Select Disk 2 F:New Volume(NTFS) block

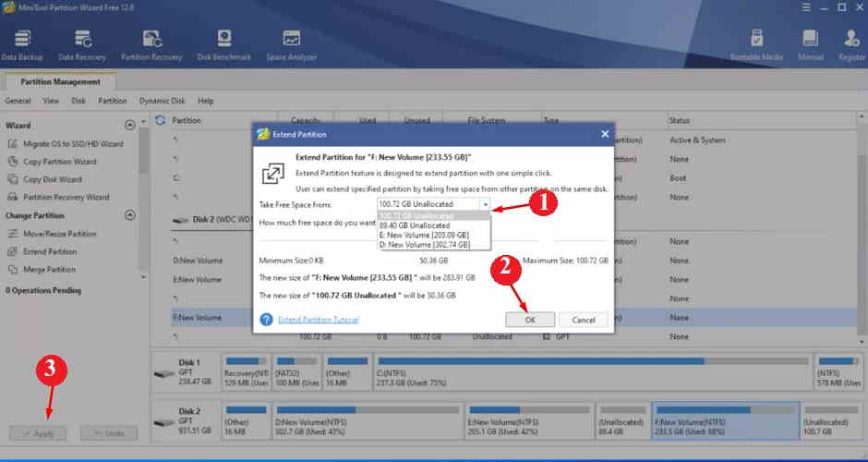coord(726,420)
